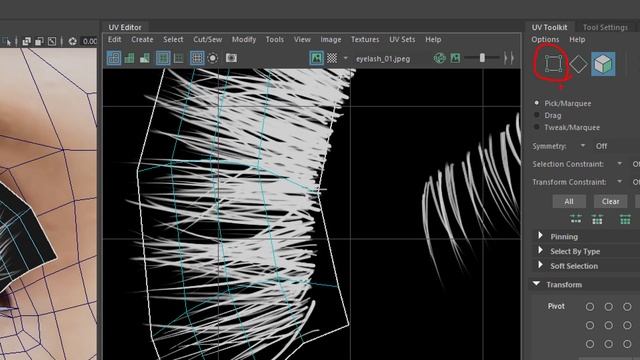Set pivot to the center circle
This screenshot has height=360, width=640.
tap(609, 325)
